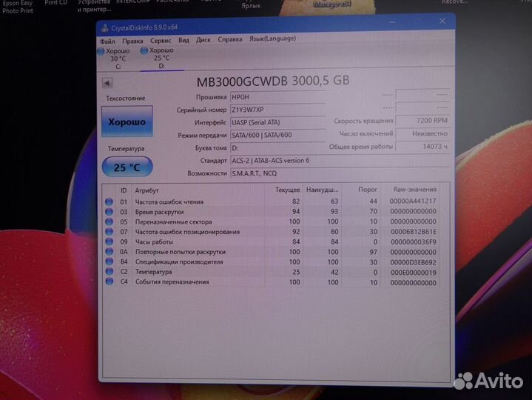Click the ID column header
532x400 pixels.
124,190
